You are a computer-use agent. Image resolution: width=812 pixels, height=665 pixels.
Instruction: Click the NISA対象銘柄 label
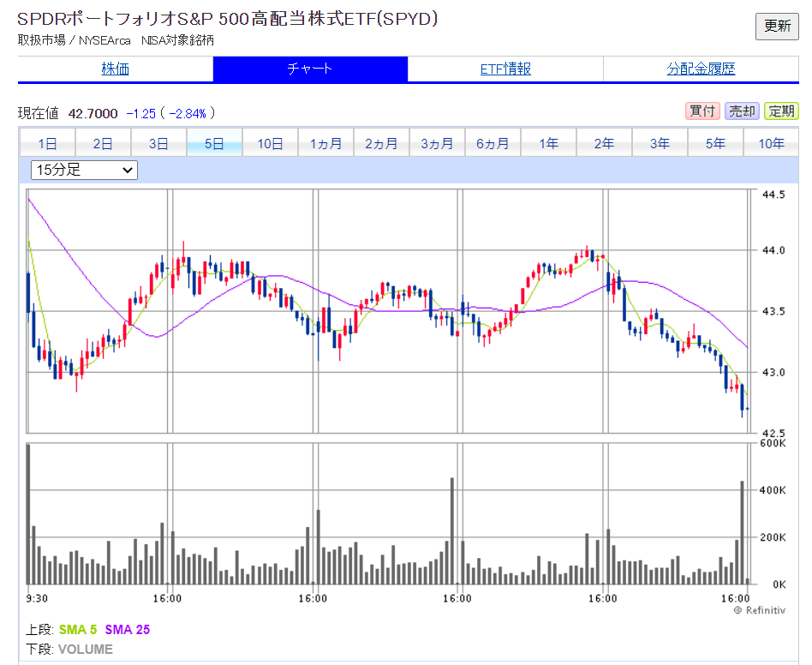click(x=177, y=40)
